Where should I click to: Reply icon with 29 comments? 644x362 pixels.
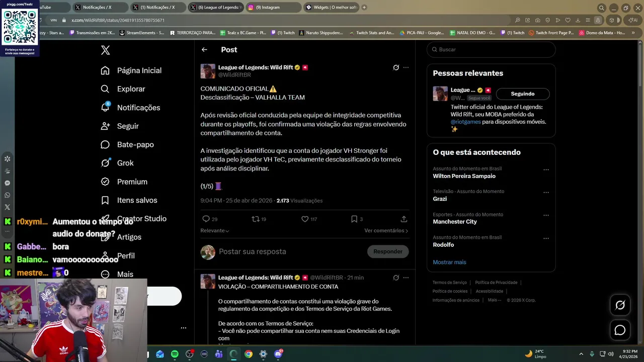206,219
